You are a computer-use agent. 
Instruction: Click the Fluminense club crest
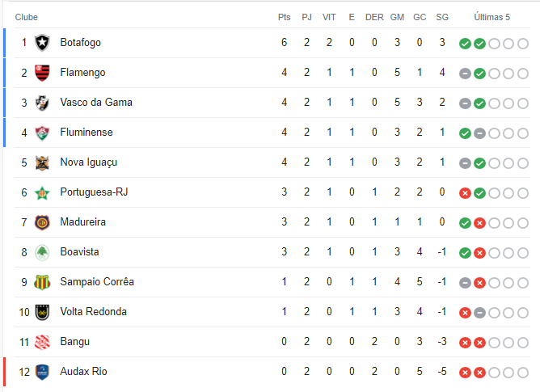coord(42,133)
